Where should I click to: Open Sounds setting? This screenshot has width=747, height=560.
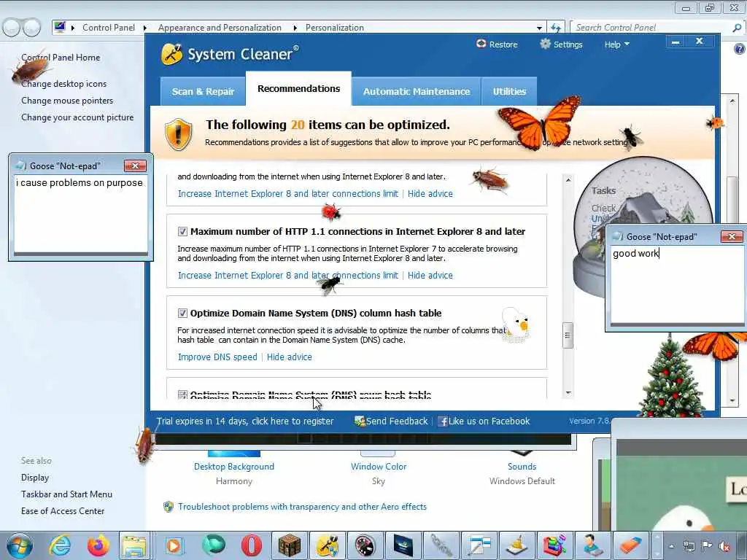tap(522, 467)
